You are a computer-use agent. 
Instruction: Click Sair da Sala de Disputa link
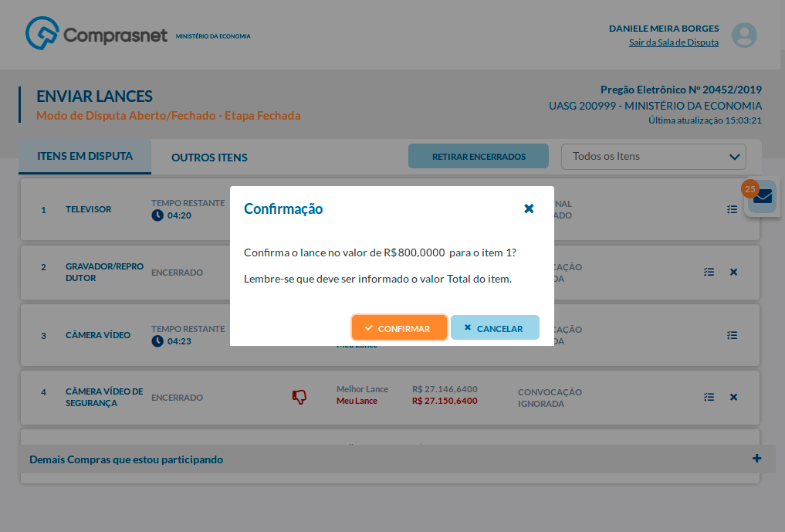click(x=673, y=42)
